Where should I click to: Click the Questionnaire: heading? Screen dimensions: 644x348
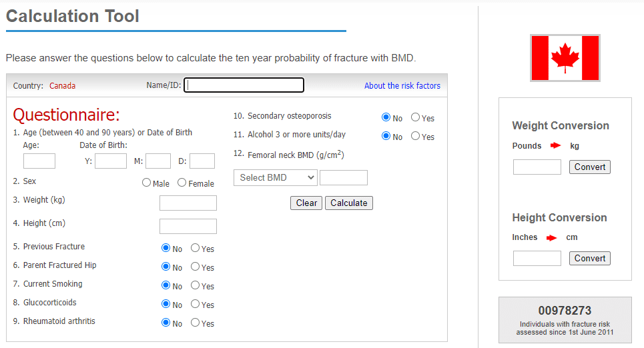pos(66,115)
